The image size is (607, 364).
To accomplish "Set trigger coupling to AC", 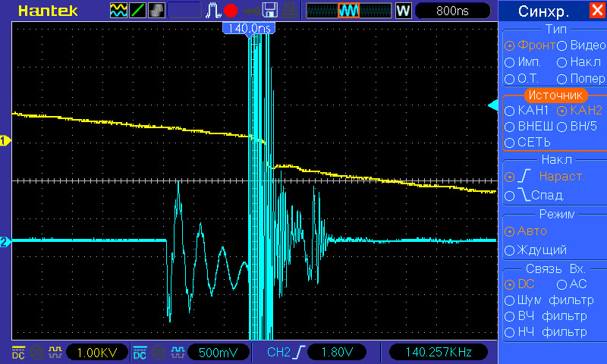I will point(572,284).
